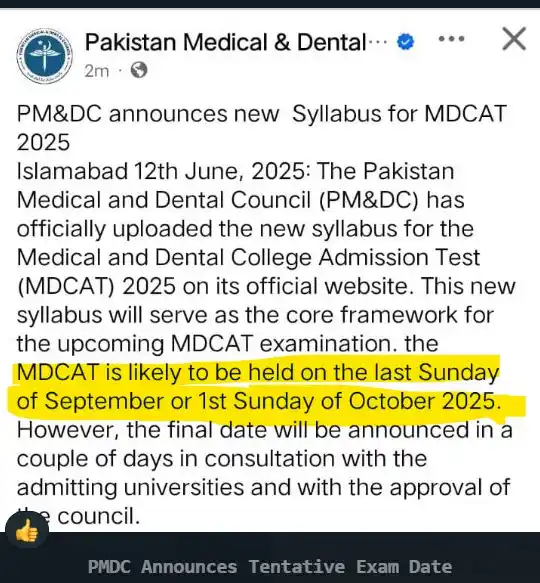Click the standalone "2025" under the headline
Viewport: 540px width, 583px height.
pyautogui.click(x=43, y=142)
